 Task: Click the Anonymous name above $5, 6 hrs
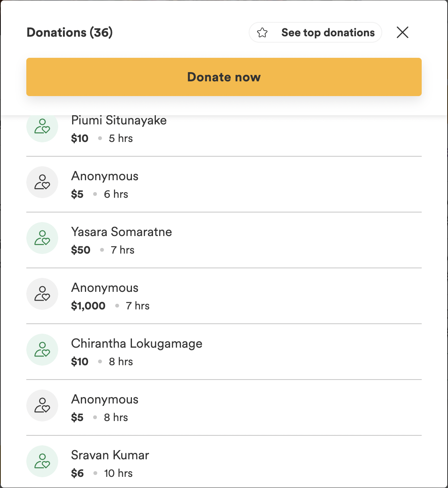(x=105, y=176)
